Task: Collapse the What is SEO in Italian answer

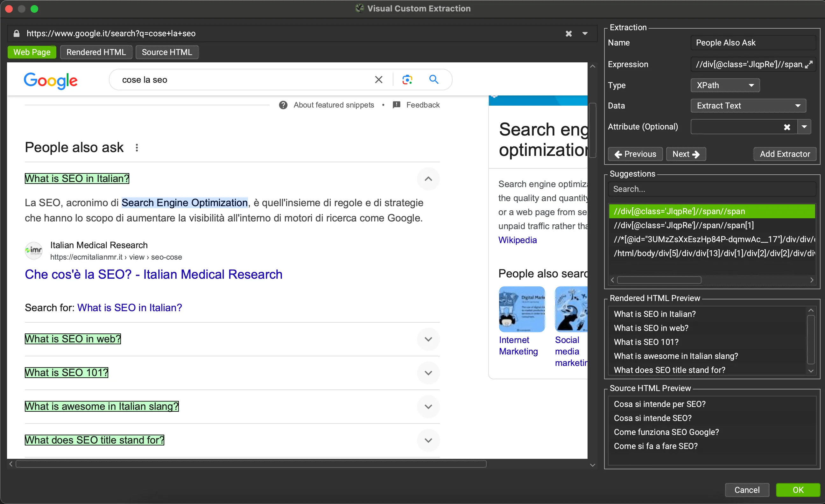Action: pyautogui.click(x=428, y=179)
